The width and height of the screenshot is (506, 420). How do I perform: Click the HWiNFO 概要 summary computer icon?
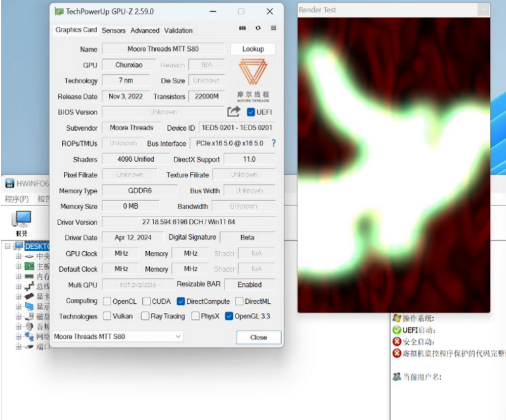[x=21, y=219]
